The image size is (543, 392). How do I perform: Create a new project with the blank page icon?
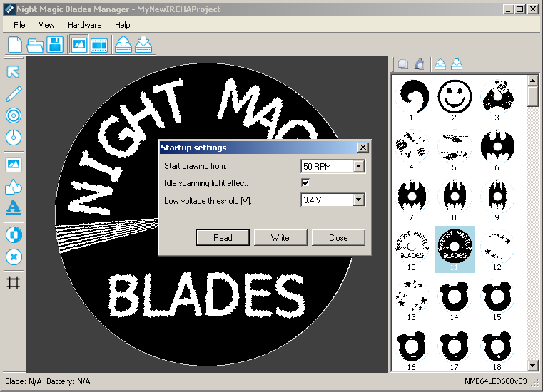14,45
